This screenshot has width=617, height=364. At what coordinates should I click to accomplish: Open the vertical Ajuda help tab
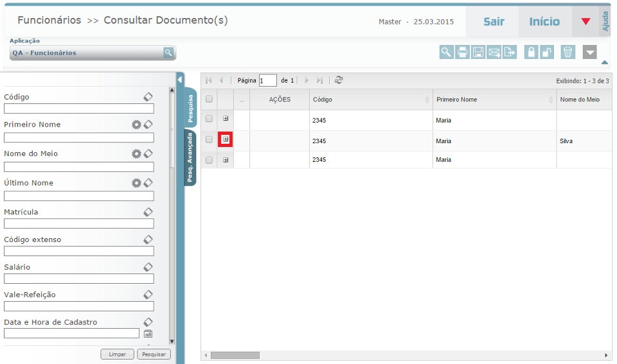click(605, 21)
